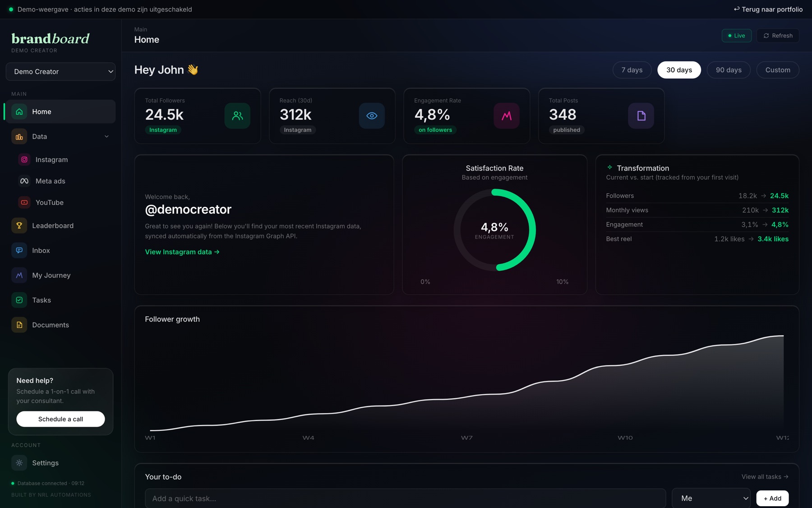The image size is (812, 508).
Task: Click the Settings gear icon
Action: click(x=19, y=463)
